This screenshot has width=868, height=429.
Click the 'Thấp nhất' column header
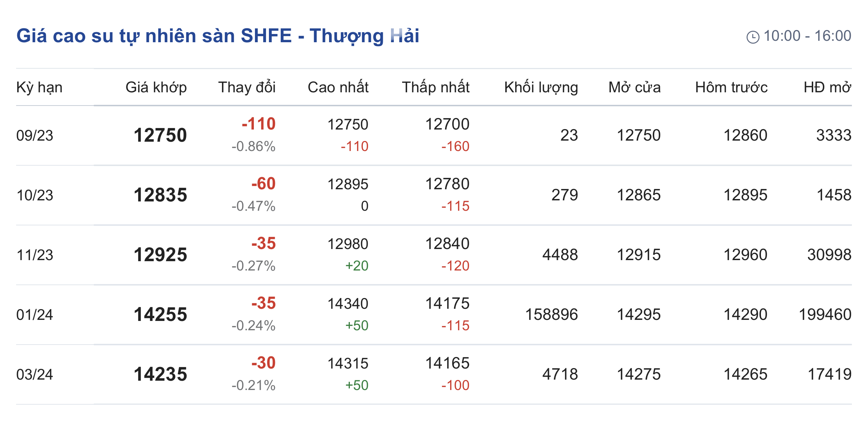click(435, 87)
